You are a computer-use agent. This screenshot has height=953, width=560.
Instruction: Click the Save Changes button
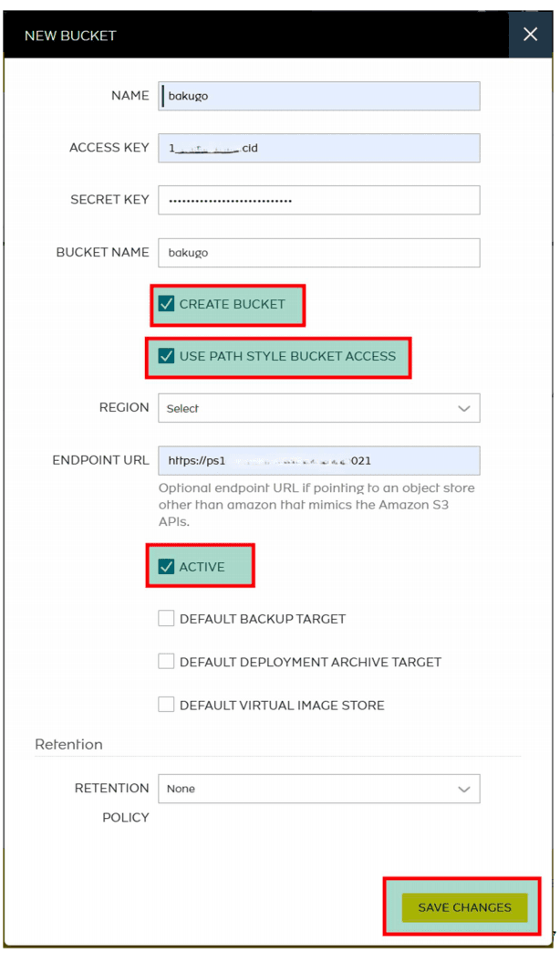[464, 907]
